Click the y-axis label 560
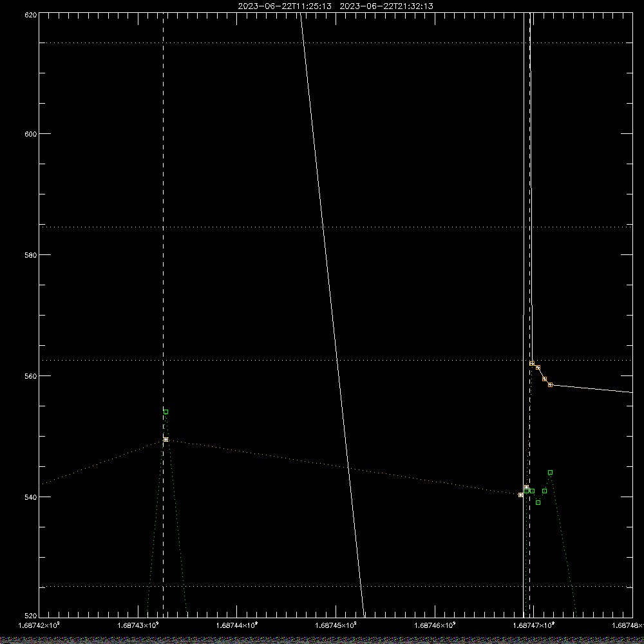Image resolution: width=644 pixels, height=644 pixels. (x=31, y=376)
